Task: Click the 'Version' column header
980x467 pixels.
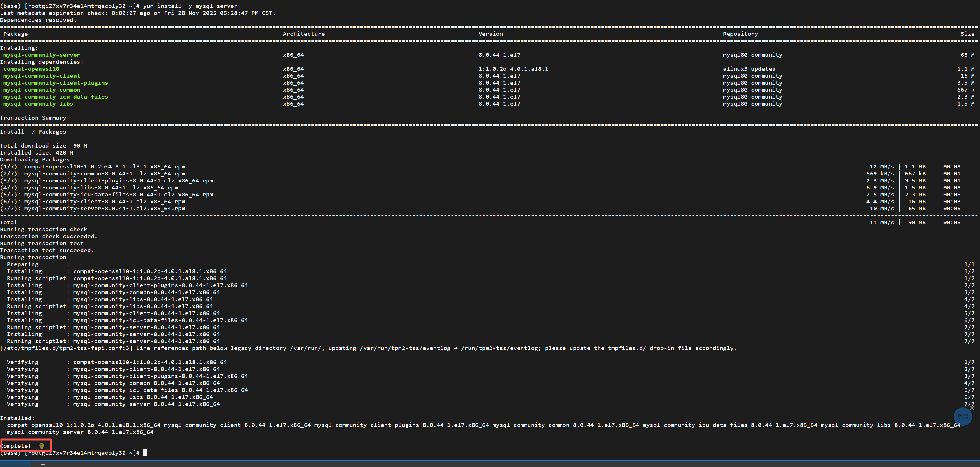Action: click(x=490, y=34)
